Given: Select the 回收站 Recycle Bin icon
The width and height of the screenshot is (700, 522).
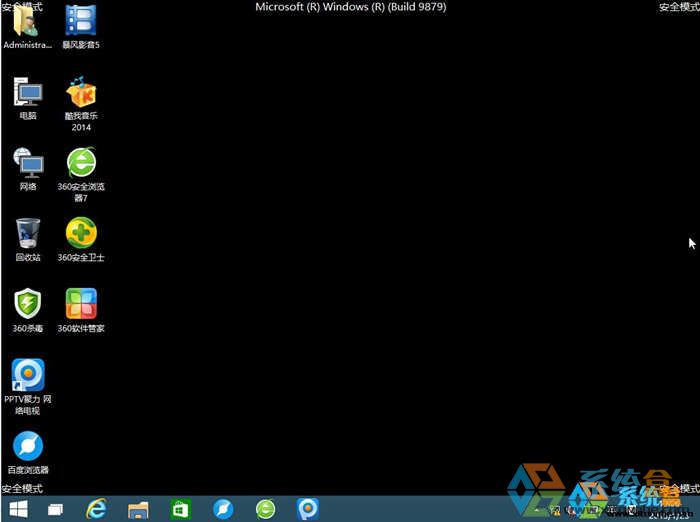Looking at the screenshot, I should [28, 240].
